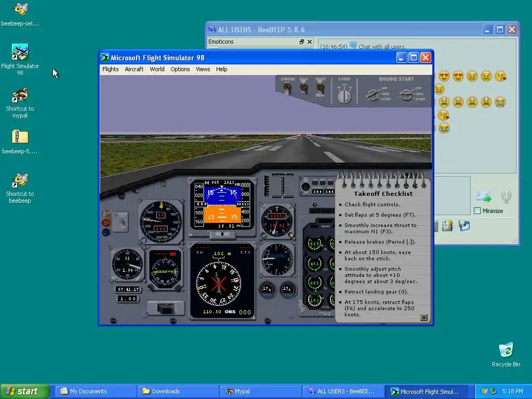This screenshot has height=399, width=532.
Task: Click the autopilot master knob
Action: tap(305, 187)
